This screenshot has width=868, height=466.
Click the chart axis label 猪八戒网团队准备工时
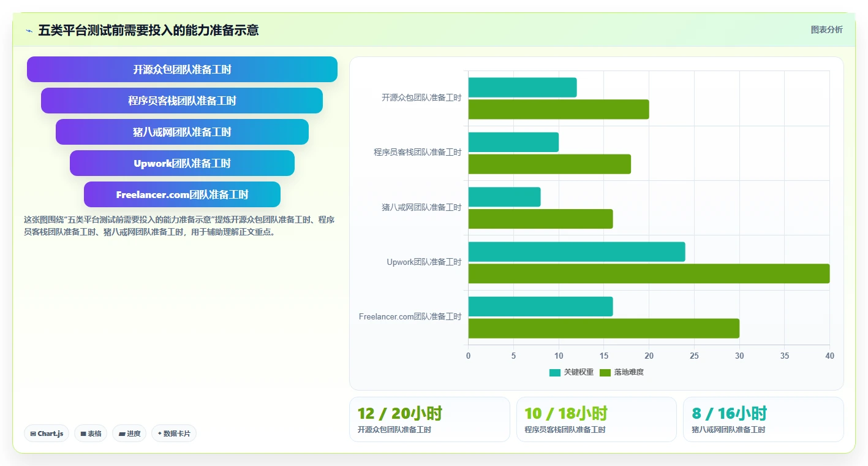tap(421, 207)
